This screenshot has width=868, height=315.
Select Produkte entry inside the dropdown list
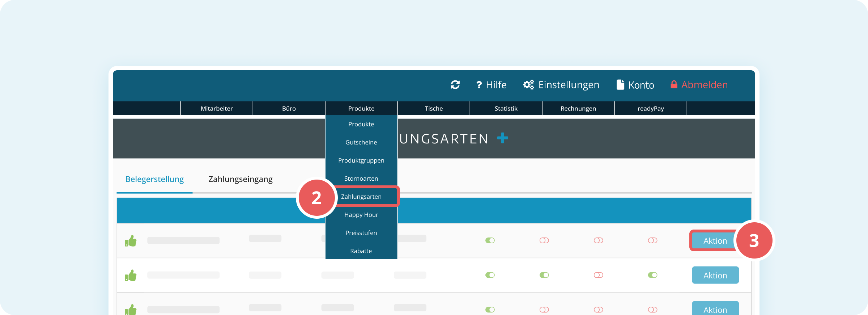pyautogui.click(x=361, y=124)
